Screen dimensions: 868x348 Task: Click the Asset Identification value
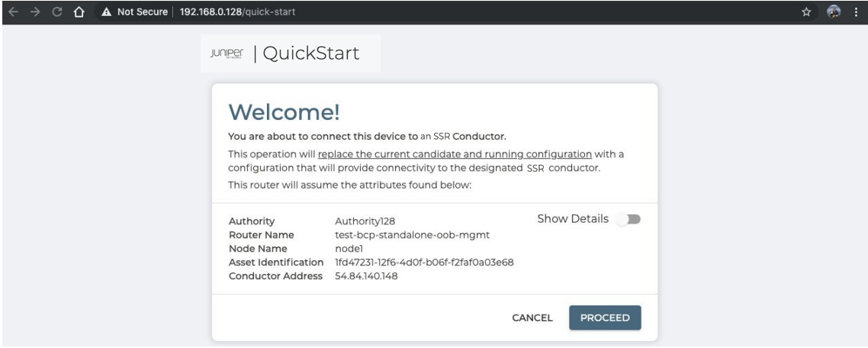coord(424,262)
